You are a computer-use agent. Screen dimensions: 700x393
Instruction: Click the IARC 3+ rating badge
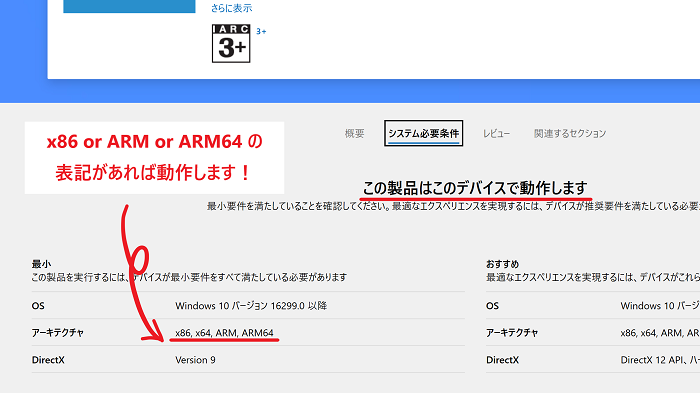[x=231, y=43]
